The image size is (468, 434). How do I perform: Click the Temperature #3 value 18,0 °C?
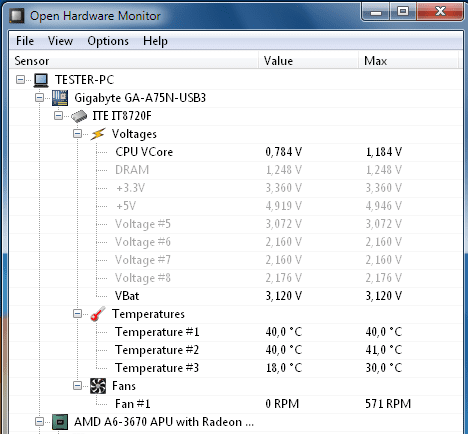coord(284,368)
